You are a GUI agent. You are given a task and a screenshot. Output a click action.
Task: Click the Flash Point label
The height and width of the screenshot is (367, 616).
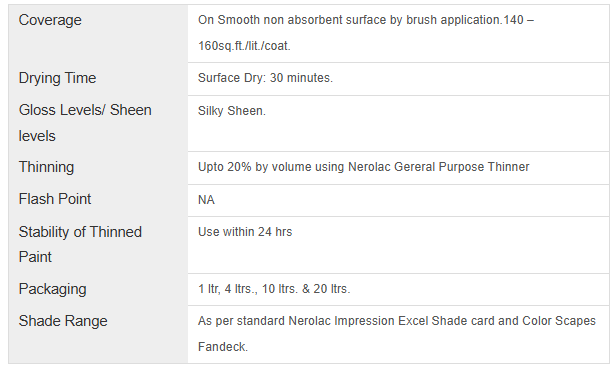click(x=55, y=199)
